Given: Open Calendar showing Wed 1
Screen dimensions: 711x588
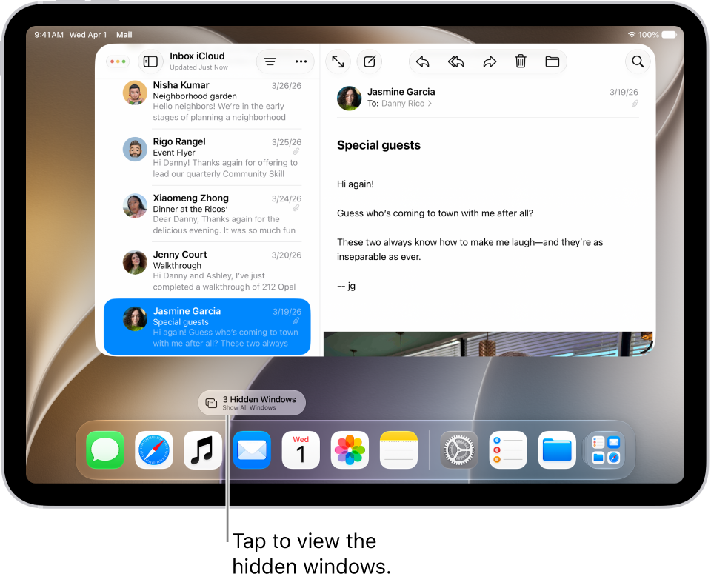Looking at the screenshot, I should pyautogui.click(x=301, y=450).
